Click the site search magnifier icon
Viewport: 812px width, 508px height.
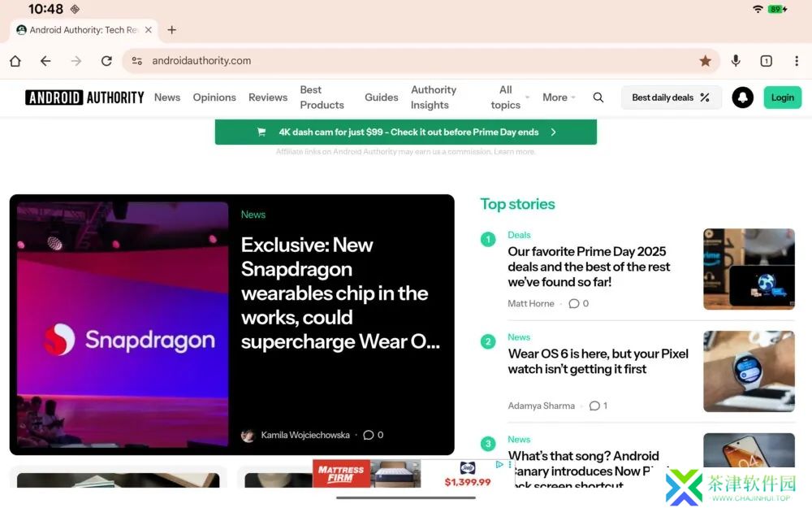(x=598, y=98)
